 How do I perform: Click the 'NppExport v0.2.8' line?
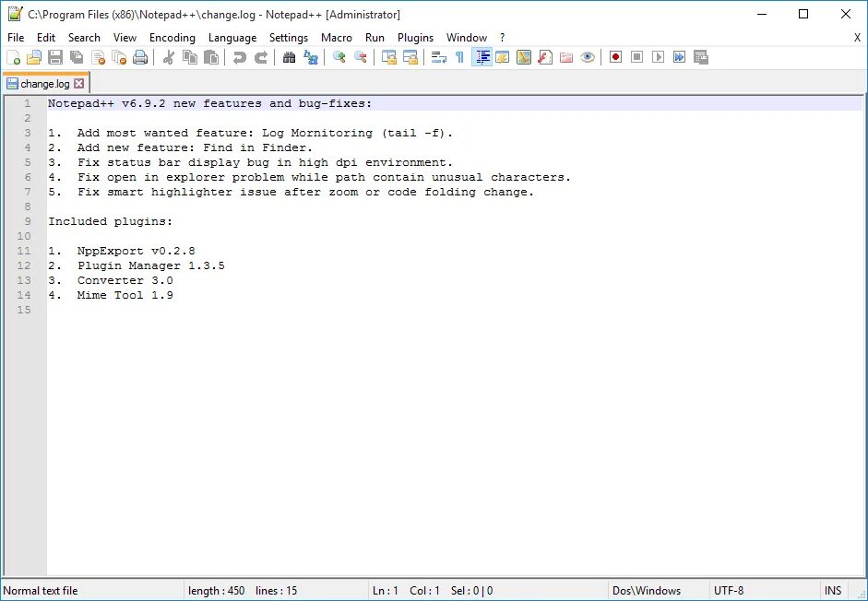(121, 251)
